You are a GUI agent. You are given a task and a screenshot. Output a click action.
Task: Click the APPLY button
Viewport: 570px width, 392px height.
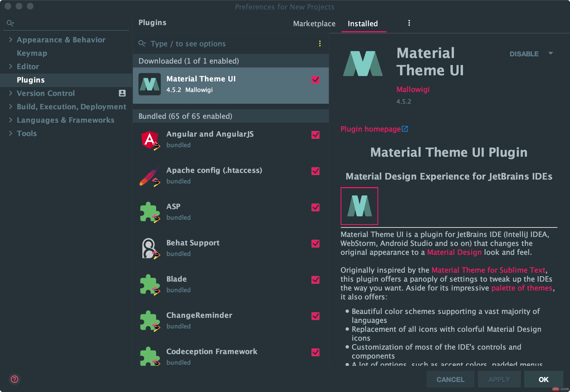(x=499, y=379)
